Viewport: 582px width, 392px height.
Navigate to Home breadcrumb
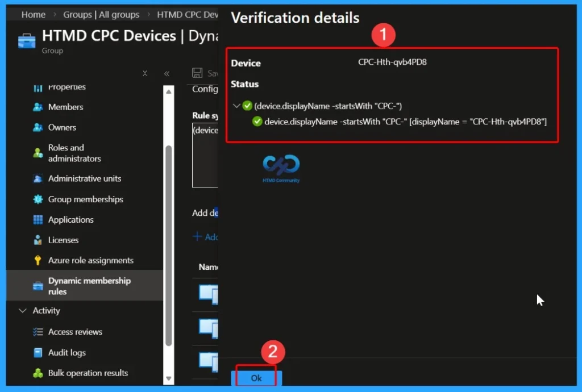[x=33, y=14]
